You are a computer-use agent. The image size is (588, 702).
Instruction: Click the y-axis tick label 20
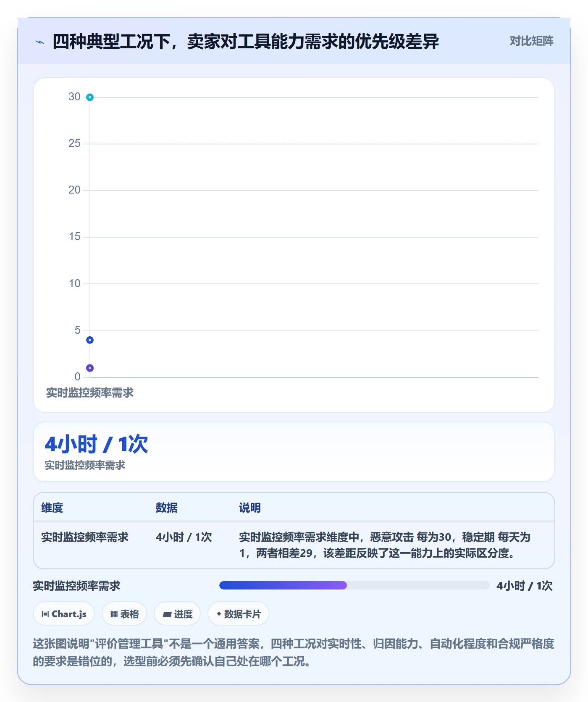[74, 190]
